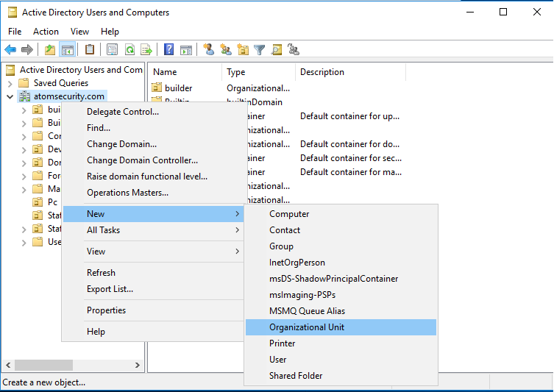The height and width of the screenshot is (392, 554).
Task: Toggle the Show/Hide Console Tree icon
Action: (67, 50)
